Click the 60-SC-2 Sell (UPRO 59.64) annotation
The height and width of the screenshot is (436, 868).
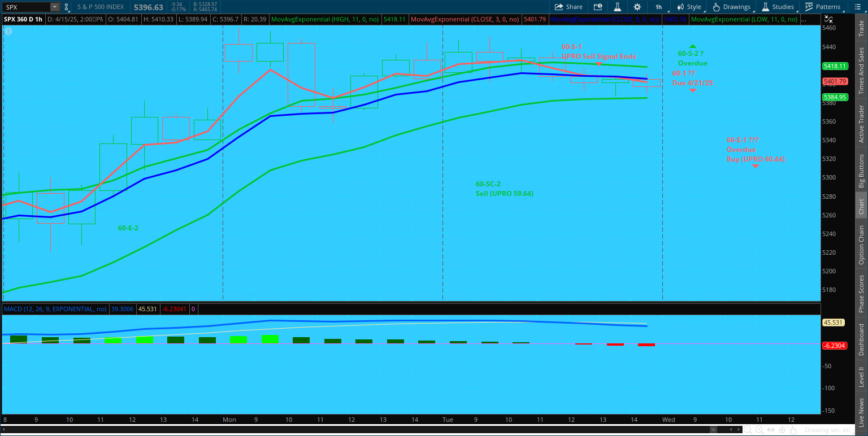pyautogui.click(x=504, y=189)
